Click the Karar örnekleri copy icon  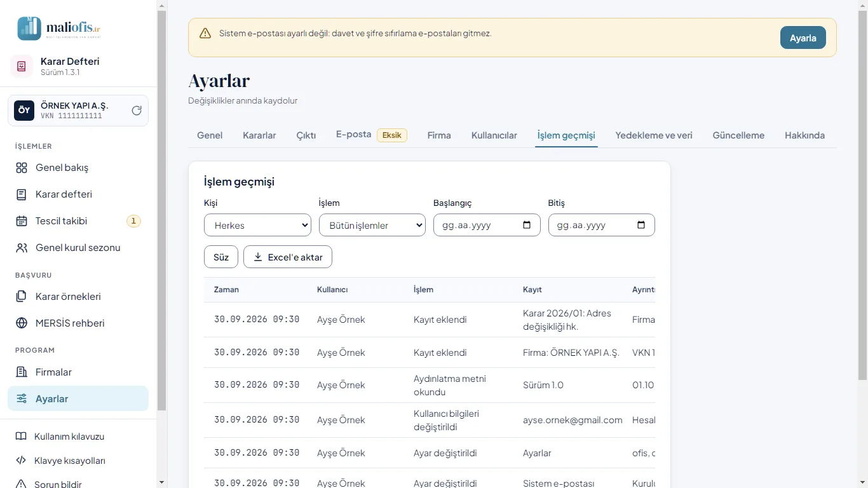point(22,297)
